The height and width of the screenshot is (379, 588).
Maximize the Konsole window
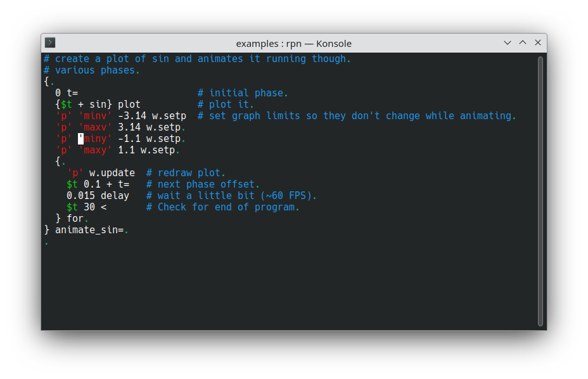coord(523,43)
